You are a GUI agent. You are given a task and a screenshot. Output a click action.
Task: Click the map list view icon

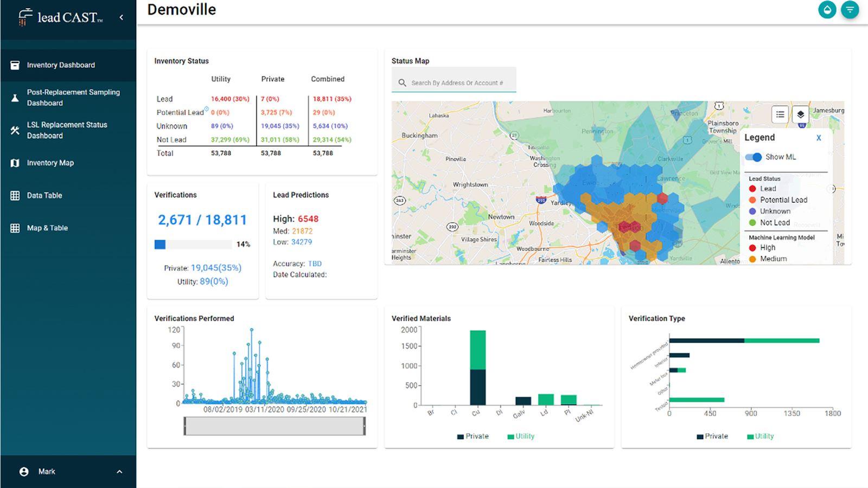click(780, 114)
